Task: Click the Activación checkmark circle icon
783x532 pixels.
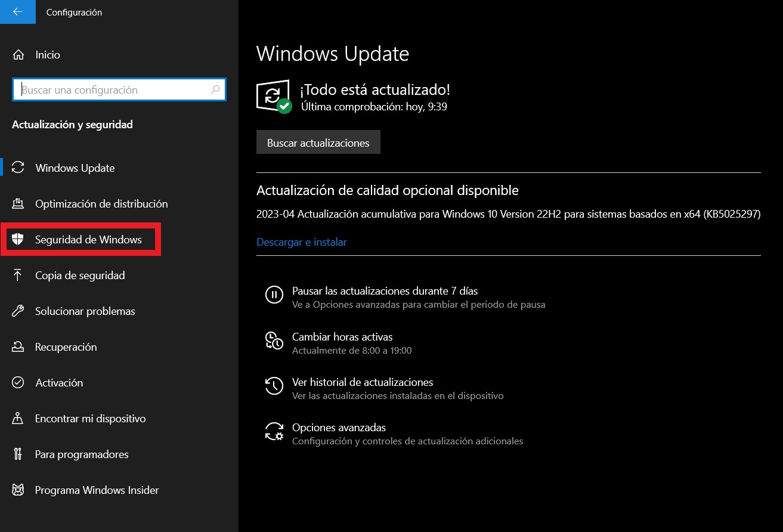Action: point(18,382)
